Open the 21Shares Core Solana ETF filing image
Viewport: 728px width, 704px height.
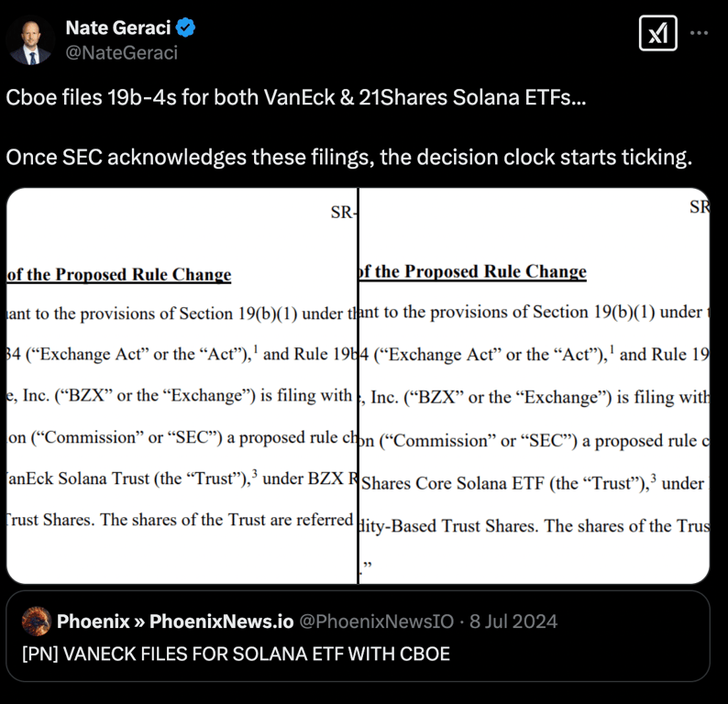click(x=535, y=385)
